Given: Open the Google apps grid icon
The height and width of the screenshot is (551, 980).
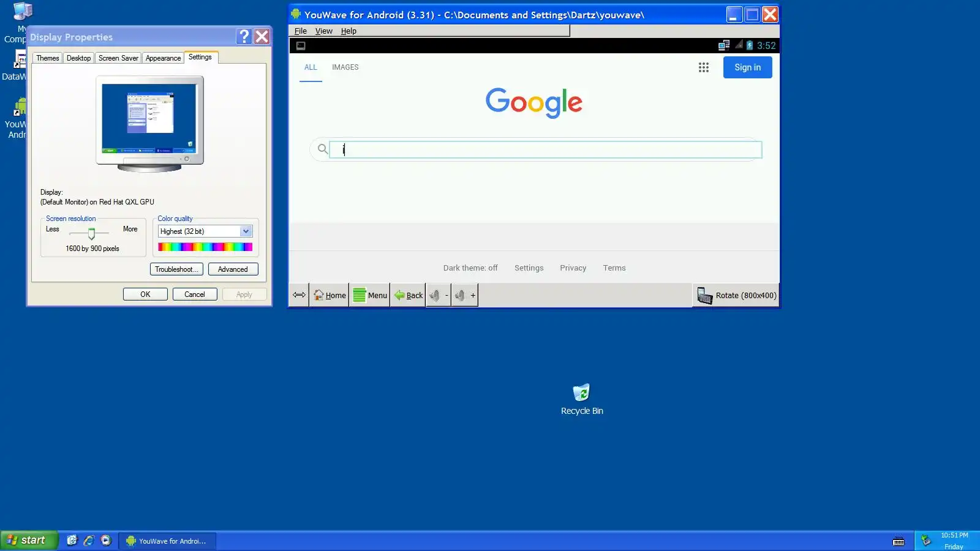Looking at the screenshot, I should [704, 67].
